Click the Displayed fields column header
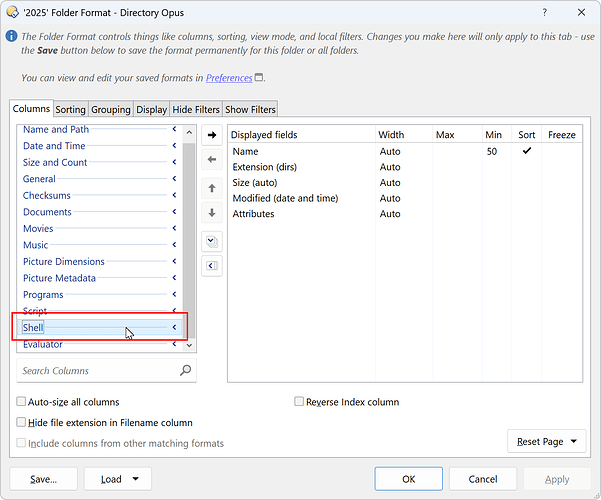This screenshot has width=601, height=500. click(x=302, y=135)
